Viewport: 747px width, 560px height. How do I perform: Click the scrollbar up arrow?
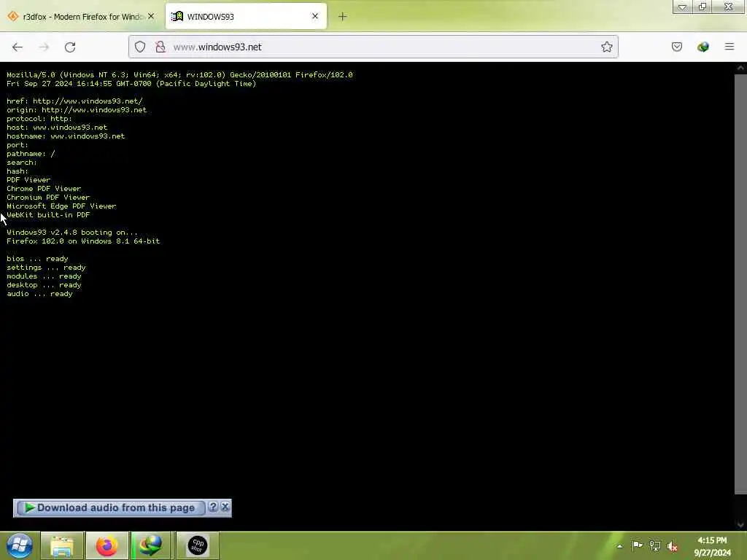coord(740,68)
